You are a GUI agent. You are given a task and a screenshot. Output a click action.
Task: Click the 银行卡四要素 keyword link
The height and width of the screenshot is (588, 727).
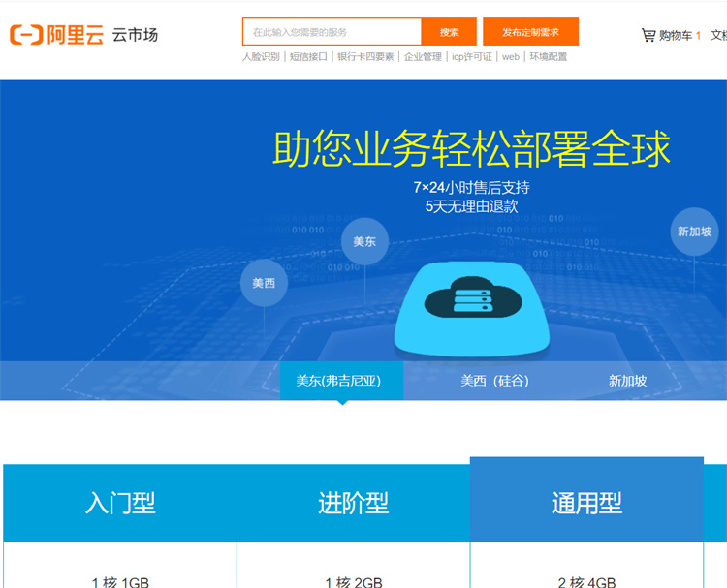coord(365,57)
